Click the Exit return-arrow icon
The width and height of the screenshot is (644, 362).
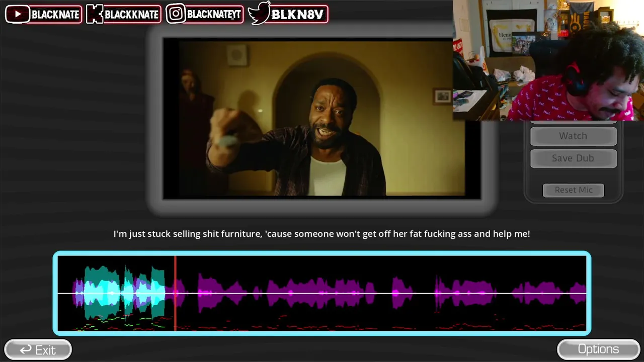(x=26, y=349)
